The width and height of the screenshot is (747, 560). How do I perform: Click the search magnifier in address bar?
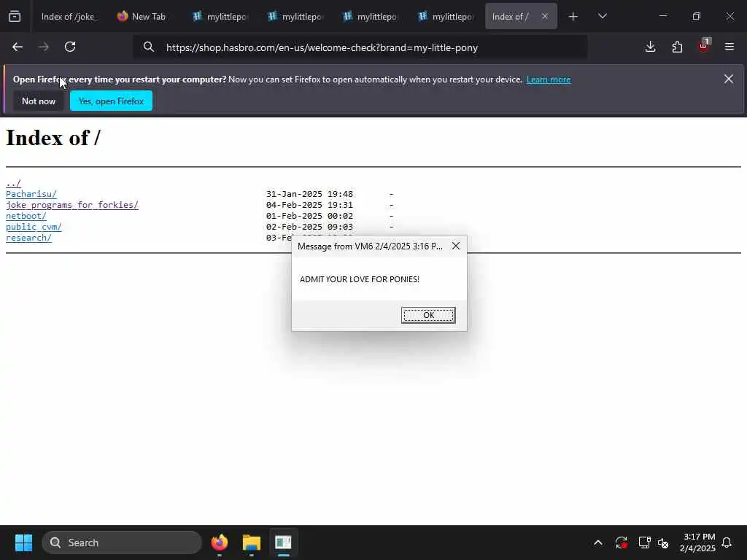click(x=149, y=47)
